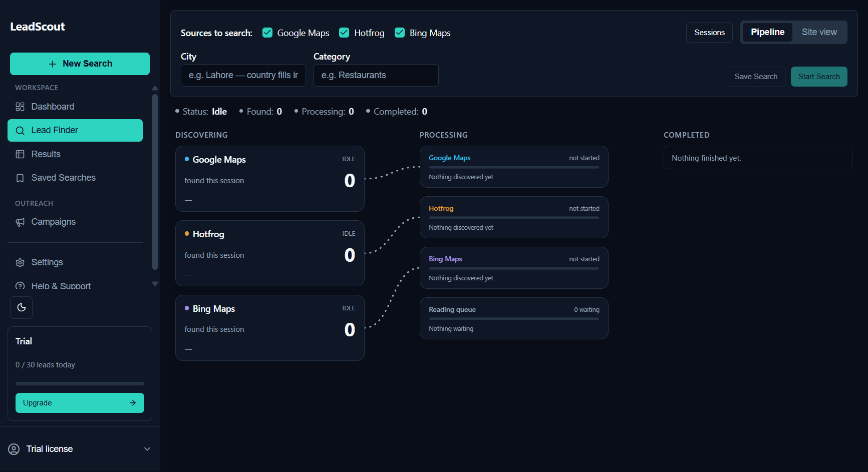
Task: Select the Bing Maps discovering card
Action: click(x=270, y=328)
